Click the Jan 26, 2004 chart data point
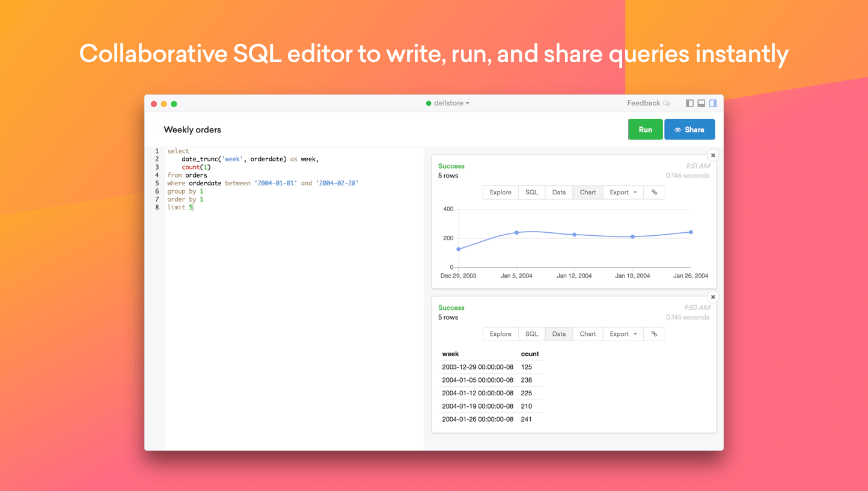Screen dimensions: 868x491 691,232
